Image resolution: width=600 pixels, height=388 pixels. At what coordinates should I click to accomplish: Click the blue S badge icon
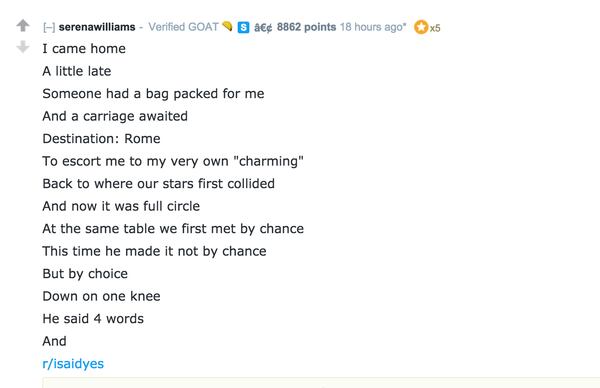coord(243,27)
